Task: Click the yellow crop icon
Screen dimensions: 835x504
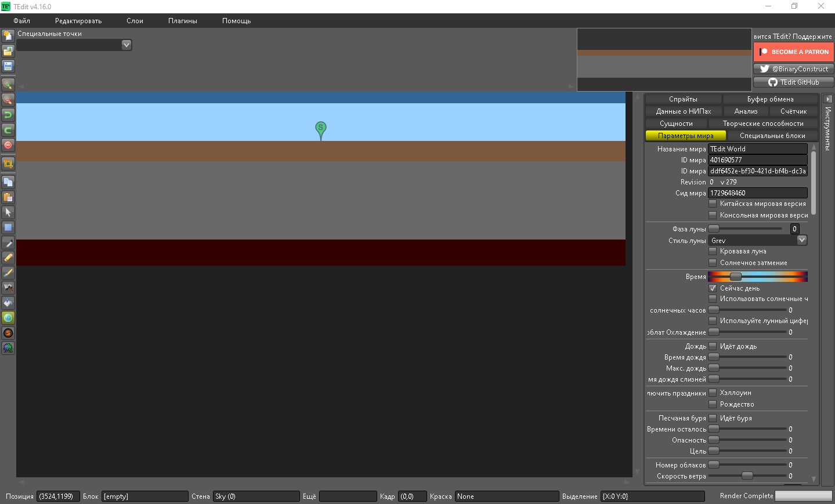Action: point(8,164)
